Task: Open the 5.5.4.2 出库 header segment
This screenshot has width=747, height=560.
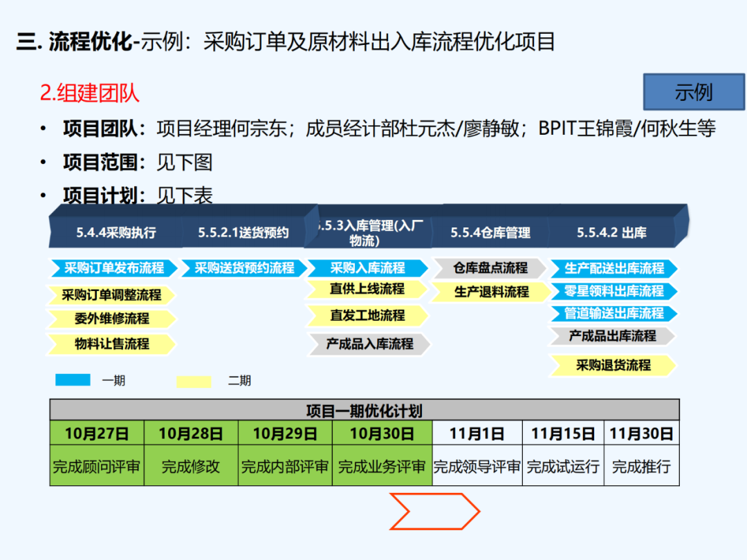Action: [611, 233]
